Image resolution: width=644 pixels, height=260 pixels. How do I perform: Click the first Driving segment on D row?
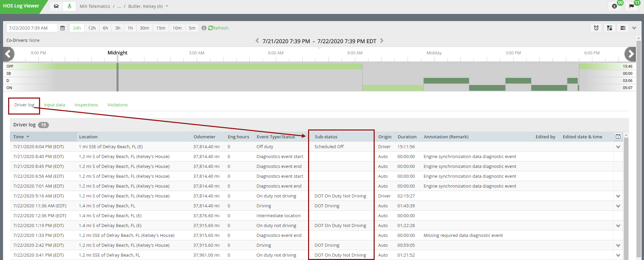[446, 81]
